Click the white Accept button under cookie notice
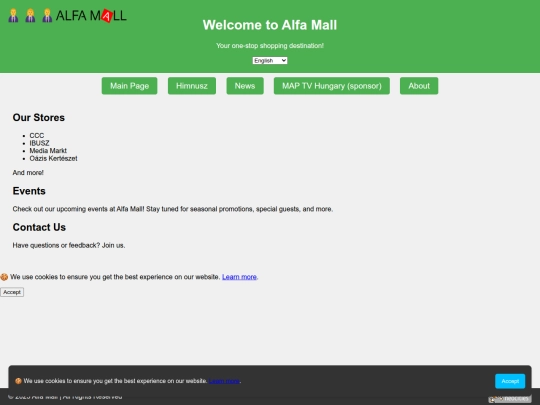This screenshot has height=405, width=540. [x=12, y=292]
